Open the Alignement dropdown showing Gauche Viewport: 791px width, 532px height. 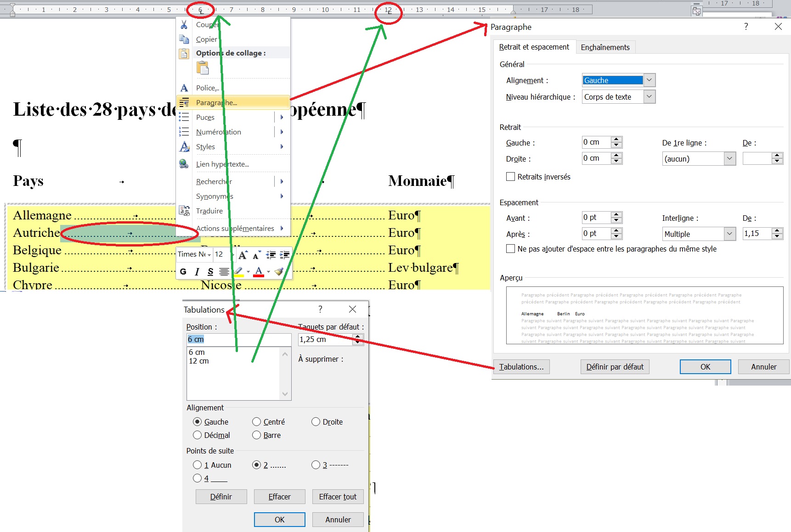tap(649, 80)
